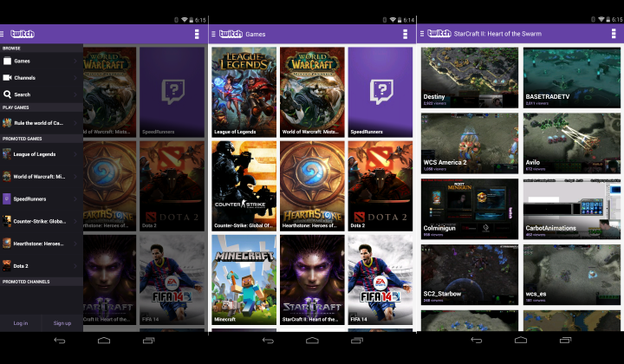Viewport: 624px width, 364px height.
Task: Tap Twitch logo on Games screen header
Action: 231,34
